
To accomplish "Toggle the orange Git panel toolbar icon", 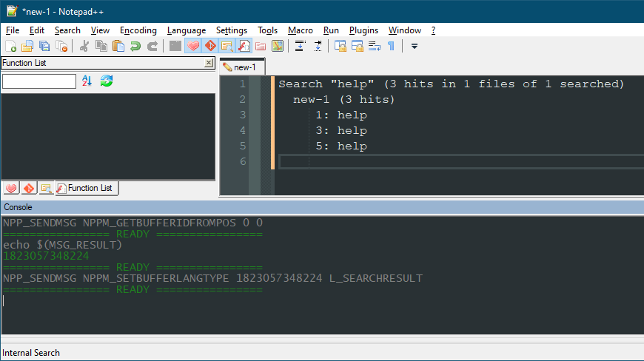I will (x=210, y=46).
